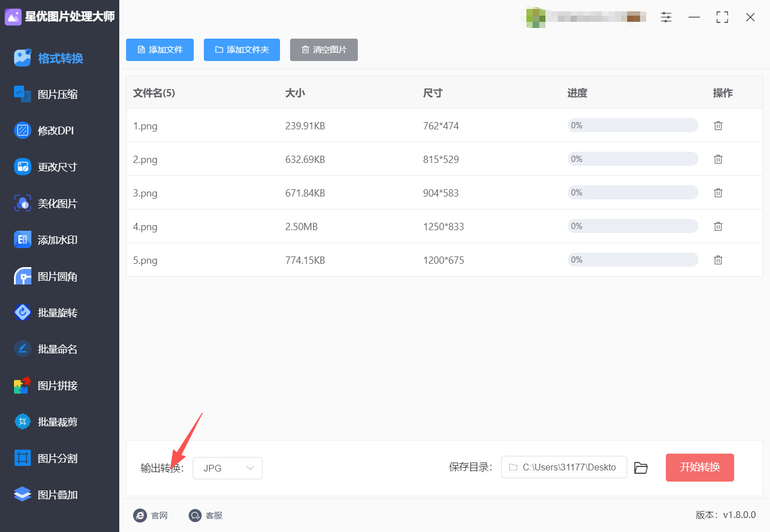Click the 632.69KB size value
The height and width of the screenshot is (532, 770).
[x=305, y=160]
